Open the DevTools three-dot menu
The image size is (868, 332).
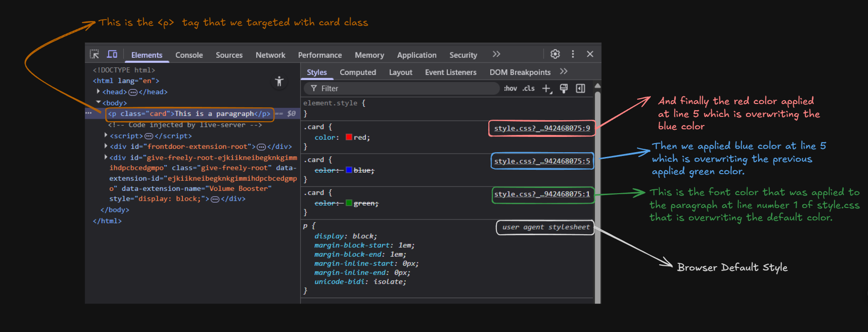click(x=573, y=54)
